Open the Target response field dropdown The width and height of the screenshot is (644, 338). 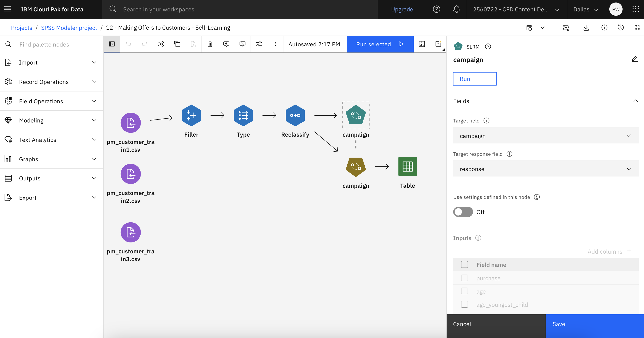click(546, 169)
